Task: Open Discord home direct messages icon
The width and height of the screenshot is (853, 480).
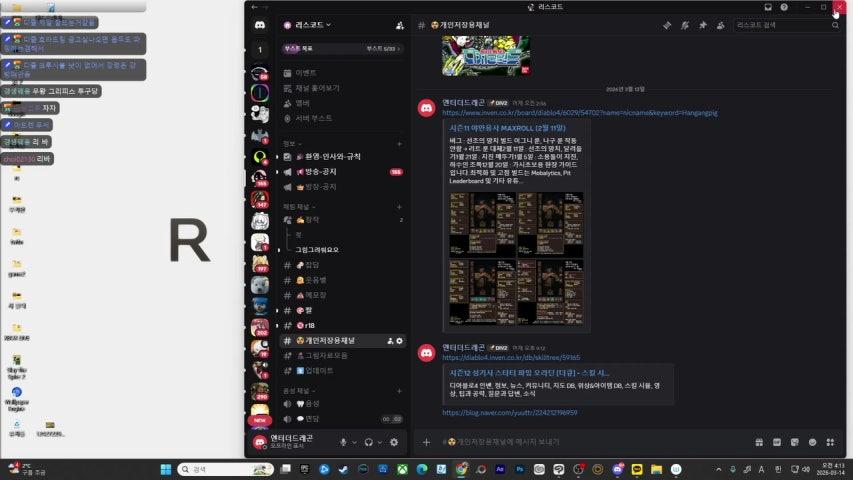Action: tap(260, 25)
